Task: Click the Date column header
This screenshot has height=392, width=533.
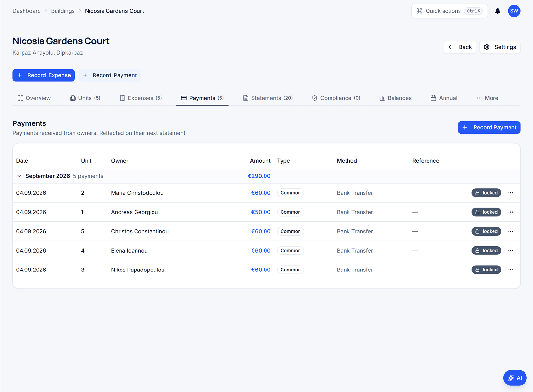Action: pyautogui.click(x=22, y=161)
